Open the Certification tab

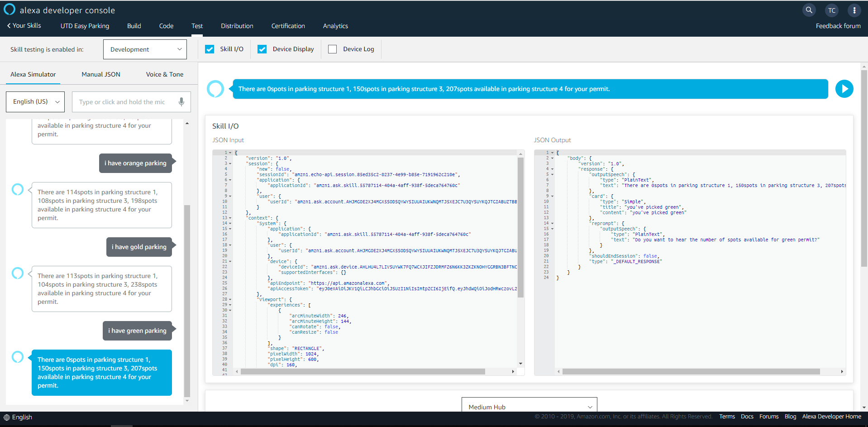pos(288,26)
